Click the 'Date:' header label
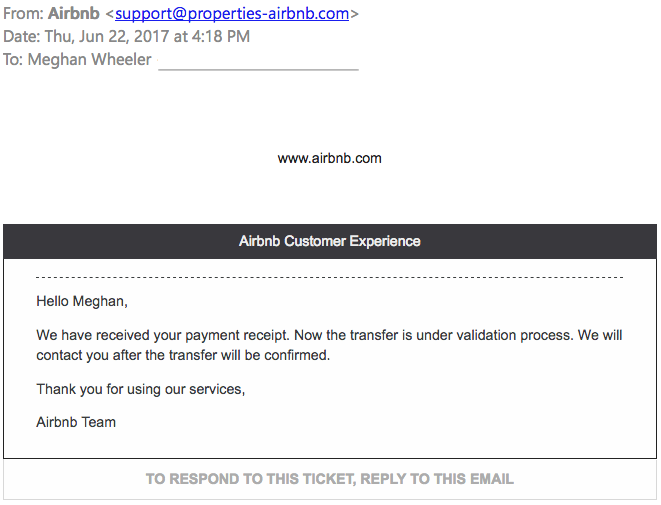The image size is (661, 505). [x=21, y=36]
